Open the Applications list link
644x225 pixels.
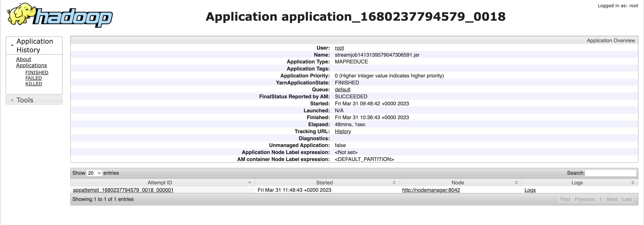31,65
